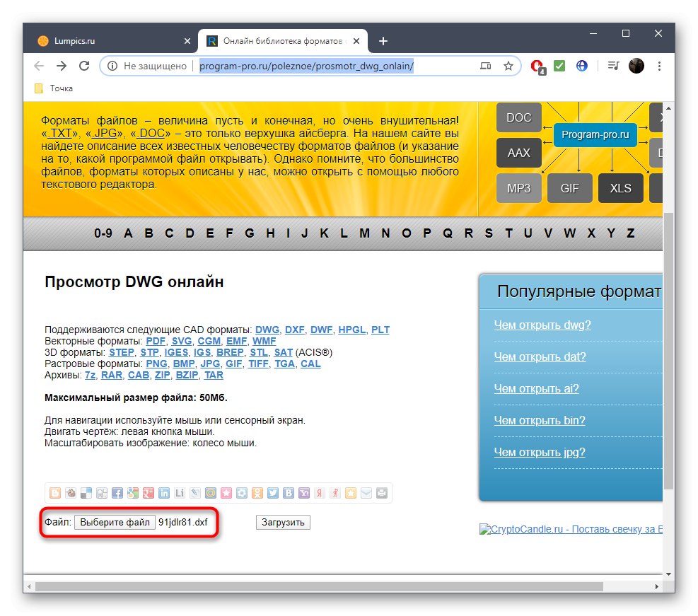Image resolution: width=698 pixels, height=616 pixels.
Task: Send the page via the email envelope icon
Action: pos(366,493)
